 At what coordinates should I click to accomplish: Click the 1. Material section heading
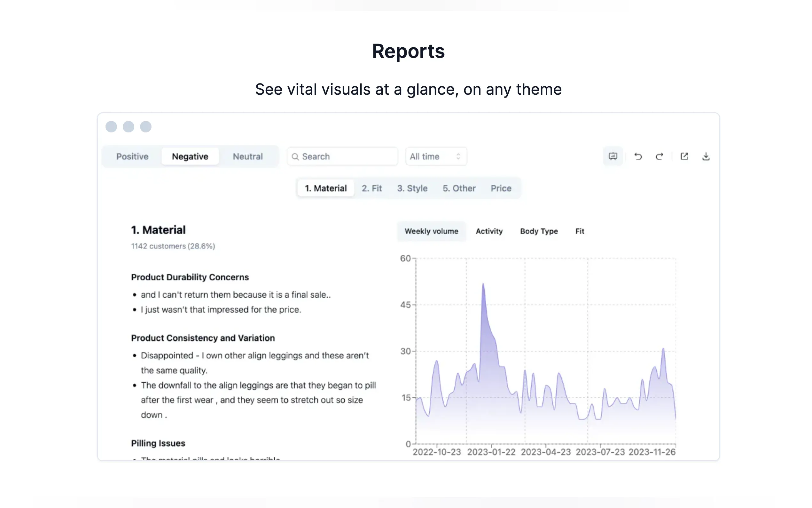158,230
